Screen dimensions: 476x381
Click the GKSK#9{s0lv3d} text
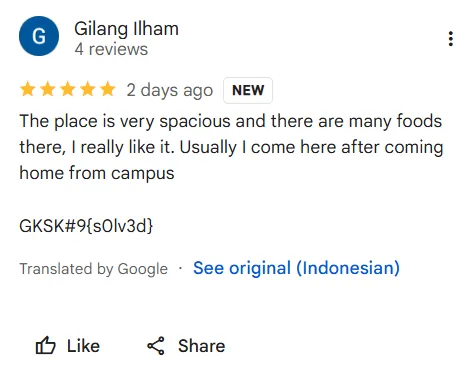(x=86, y=226)
